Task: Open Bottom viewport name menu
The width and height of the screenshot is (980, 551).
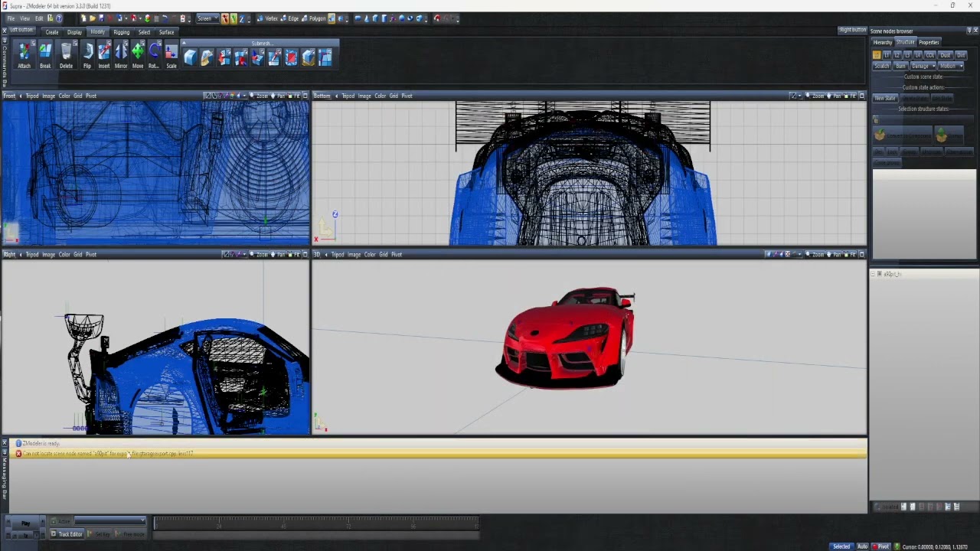Action: [x=322, y=96]
